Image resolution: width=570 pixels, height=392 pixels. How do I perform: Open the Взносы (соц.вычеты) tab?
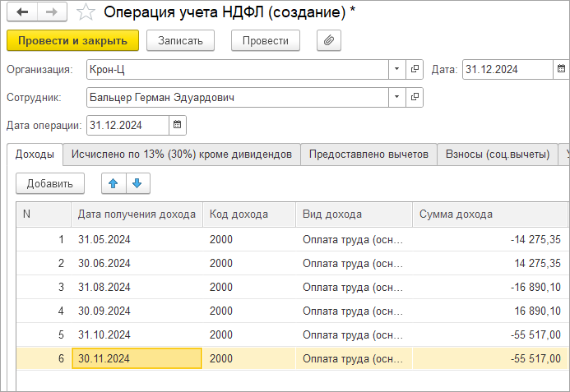coord(498,154)
